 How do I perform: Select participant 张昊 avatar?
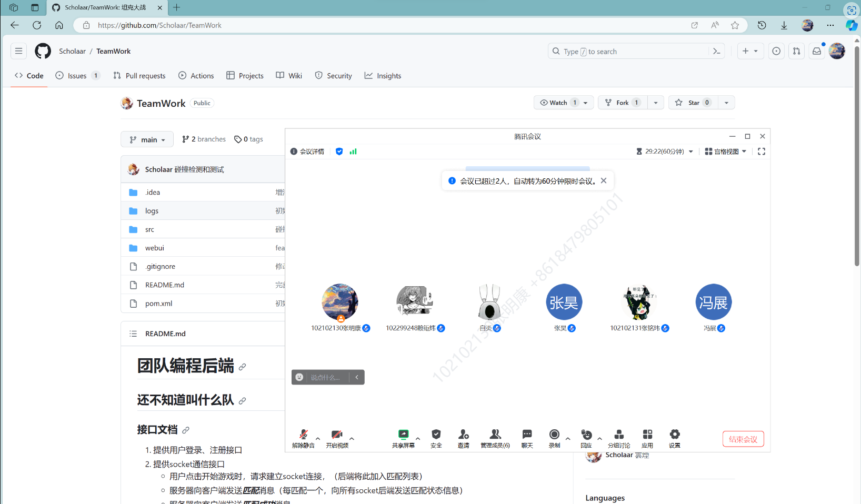click(x=564, y=302)
